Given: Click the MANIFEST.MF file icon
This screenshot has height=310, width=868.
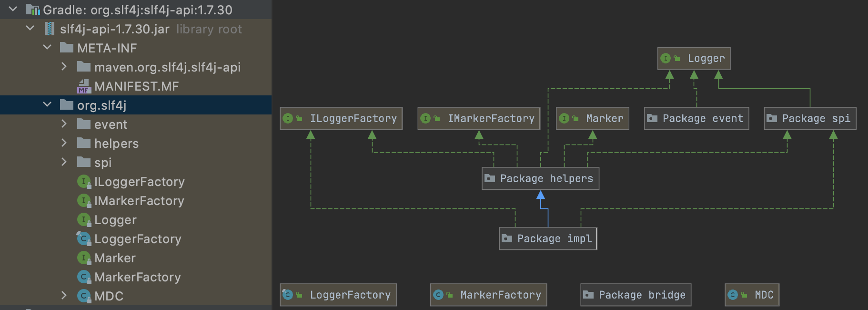Looking at the screenshot, I should (x=84, y=86).
